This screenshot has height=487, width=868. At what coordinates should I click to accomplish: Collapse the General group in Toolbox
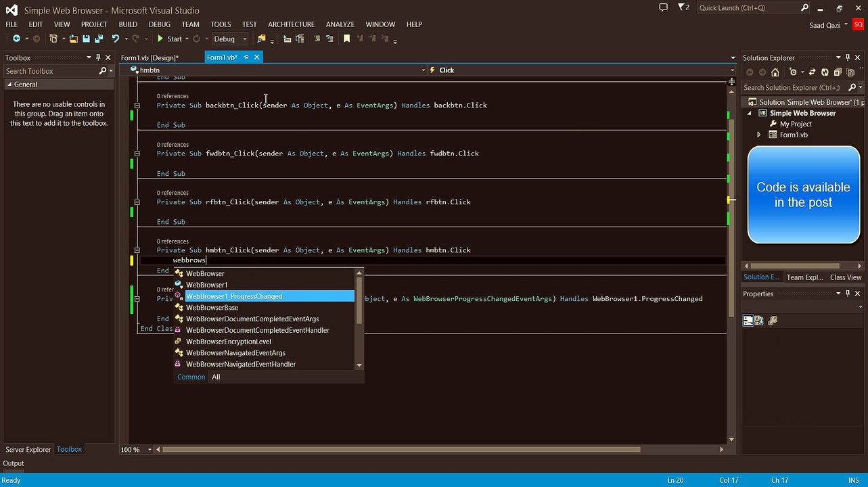coord(9,85)
